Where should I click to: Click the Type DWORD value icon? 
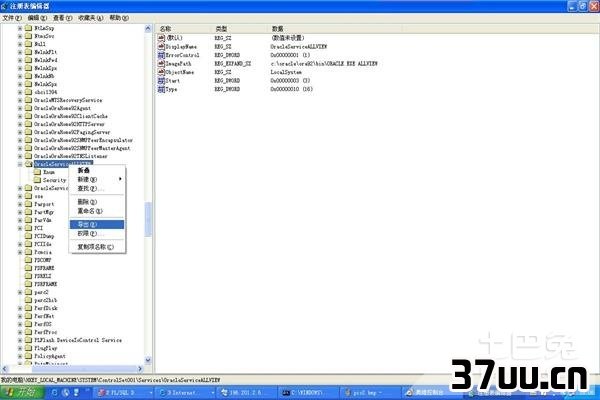(161, 89)
